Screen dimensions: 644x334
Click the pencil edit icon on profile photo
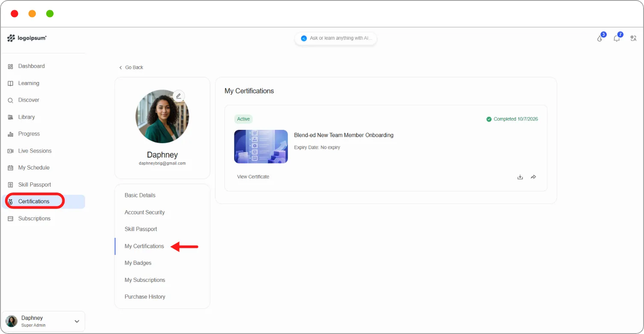click(x=179, y=96)
